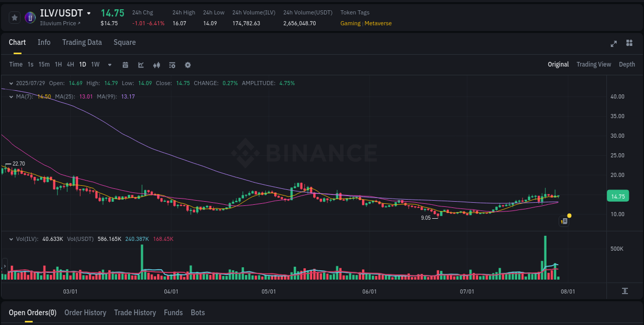Select the candlestick chart style icon
Viewport: 644px width, 325px height.
tap(157, 65)
